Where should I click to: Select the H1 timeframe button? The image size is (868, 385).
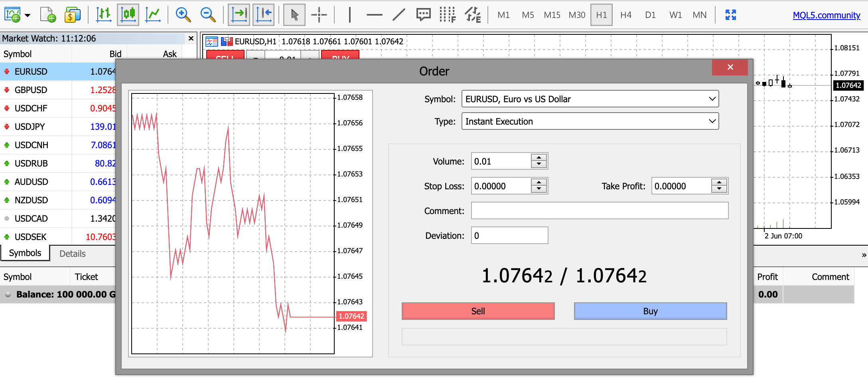(602, 15)
